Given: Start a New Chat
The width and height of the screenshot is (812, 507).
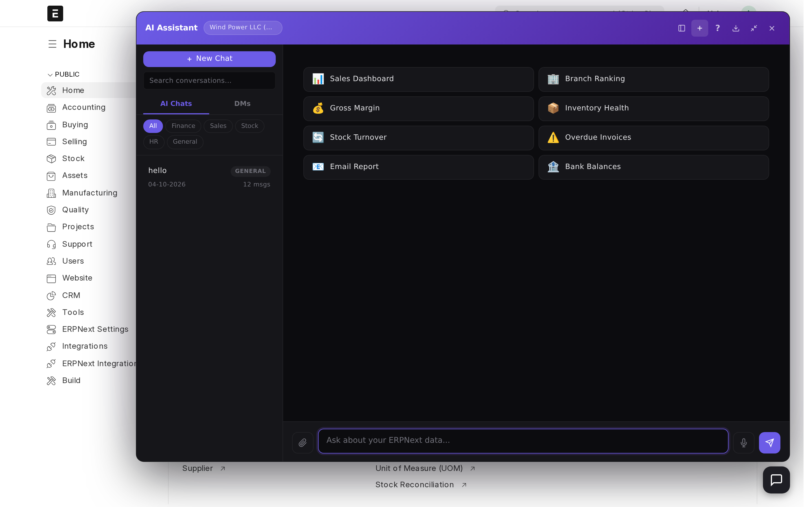Looking at the screenshot, I should 209,59.
